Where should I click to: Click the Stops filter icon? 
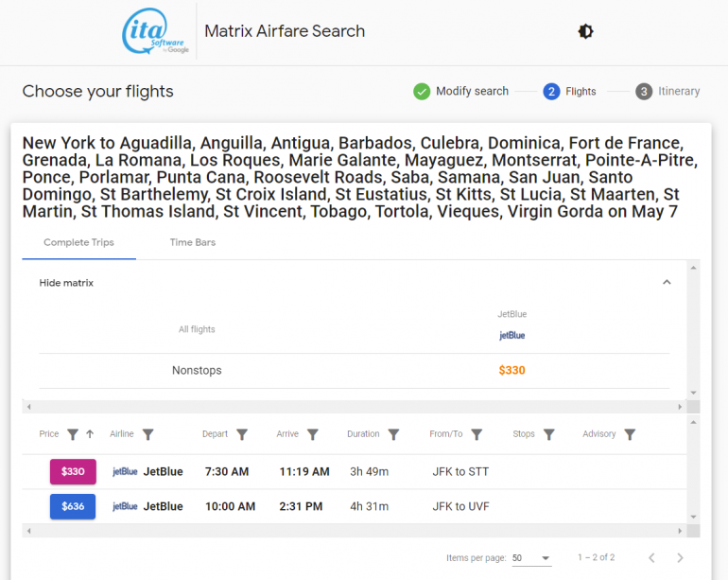548,434
